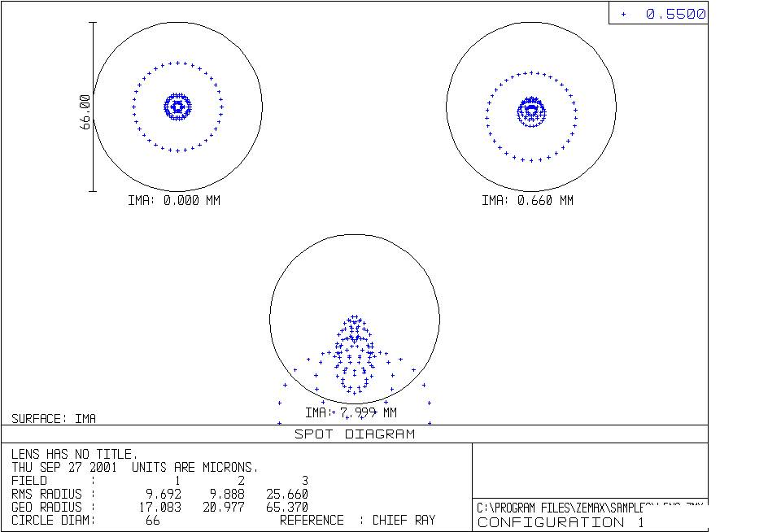
Task: Select the 66.00 scale bar label
Action: point(85,107)
